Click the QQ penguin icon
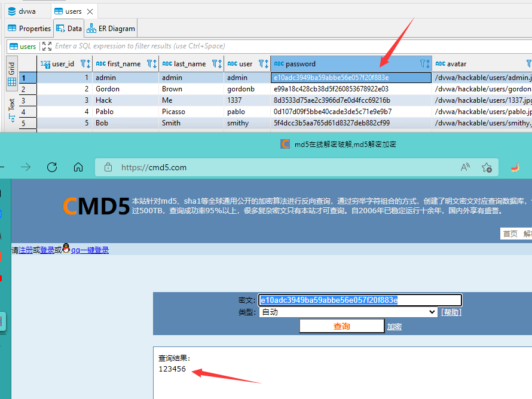 [66, 248]
